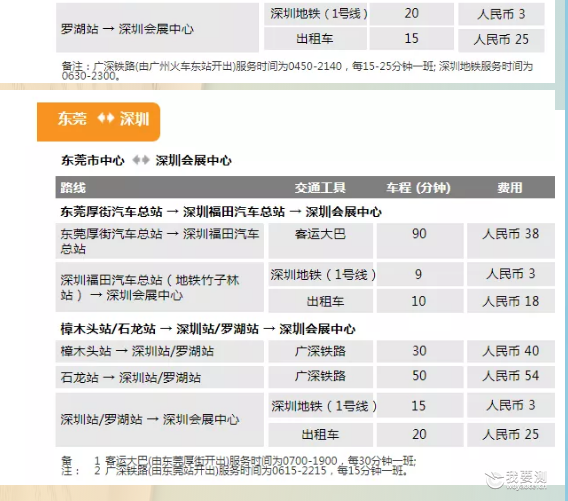Screen dimensions: 568x501
Task: Click the 车程 (分钟) column header
Action: pos(418,188)
